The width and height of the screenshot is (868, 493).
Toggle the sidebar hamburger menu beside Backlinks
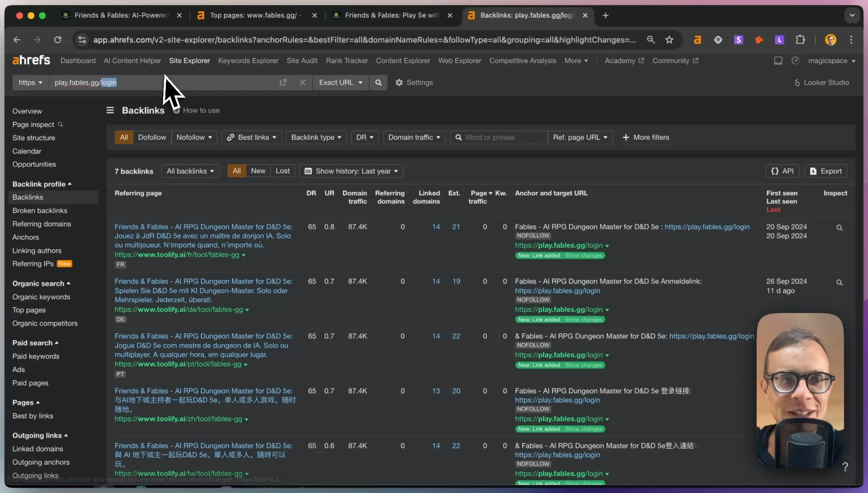point(110,110)
